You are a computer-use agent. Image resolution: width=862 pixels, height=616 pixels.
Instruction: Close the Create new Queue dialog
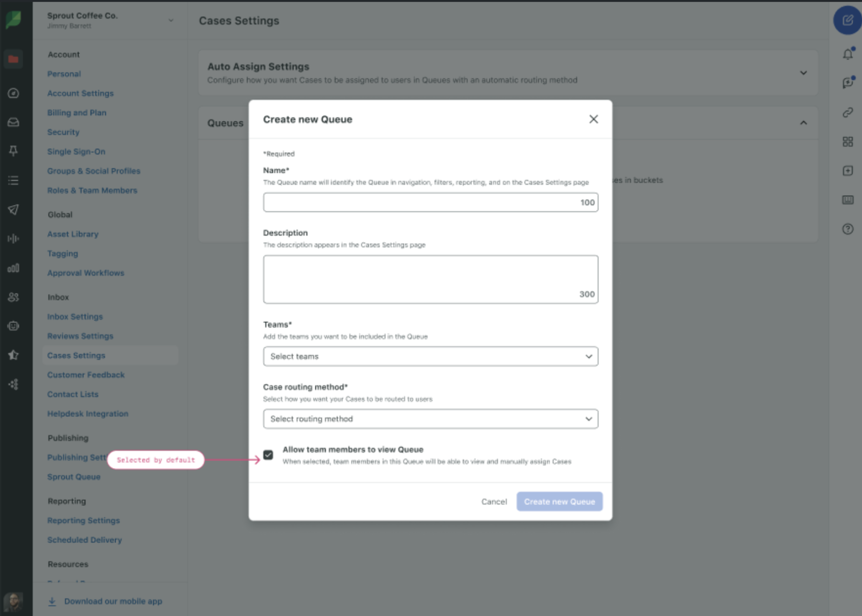[x=593, y=119]
